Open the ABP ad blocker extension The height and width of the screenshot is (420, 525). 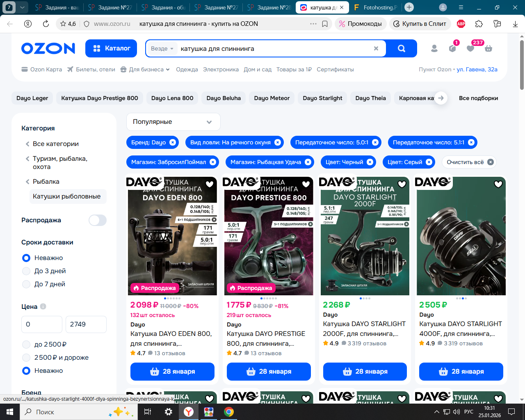(461, 24)
